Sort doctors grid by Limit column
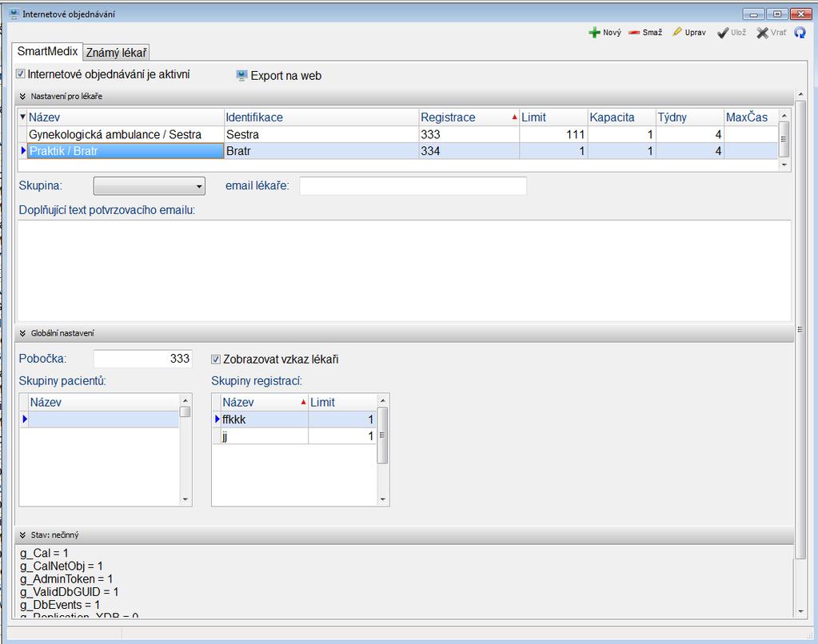The width and height of the screenshot is (818, 644). [553, 117]
